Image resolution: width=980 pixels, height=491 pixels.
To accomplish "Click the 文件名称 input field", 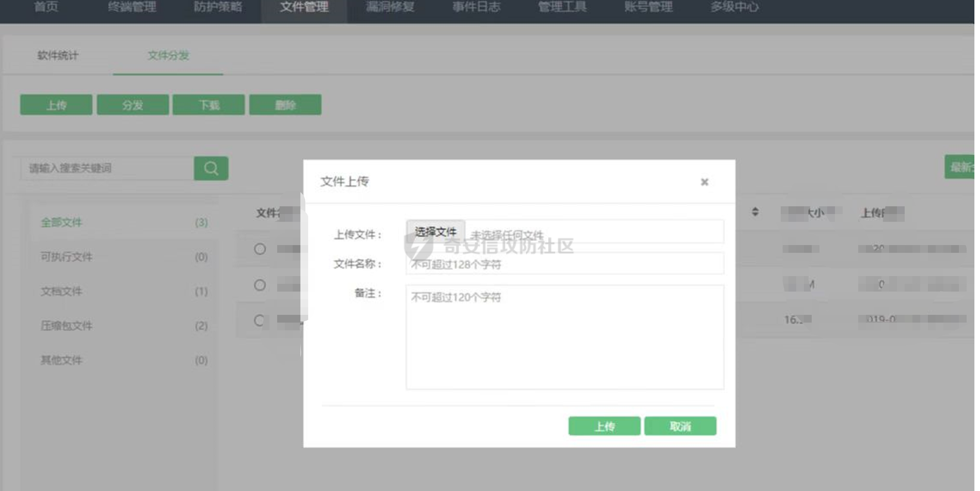I will tap(565, 264).
